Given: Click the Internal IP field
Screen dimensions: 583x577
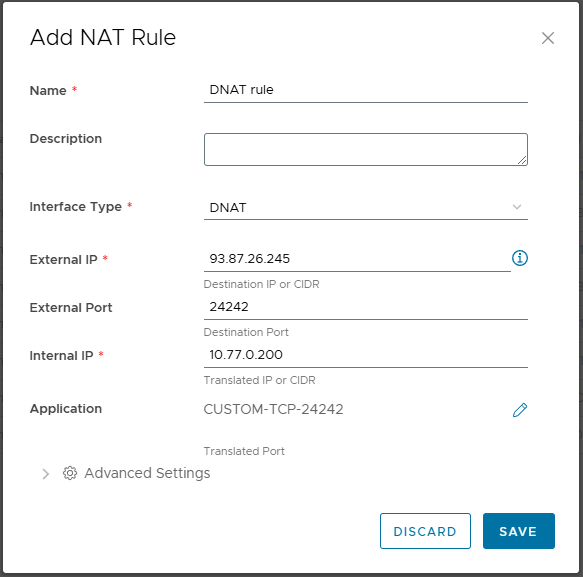Looking at the screenshot, I should [365, 355].
